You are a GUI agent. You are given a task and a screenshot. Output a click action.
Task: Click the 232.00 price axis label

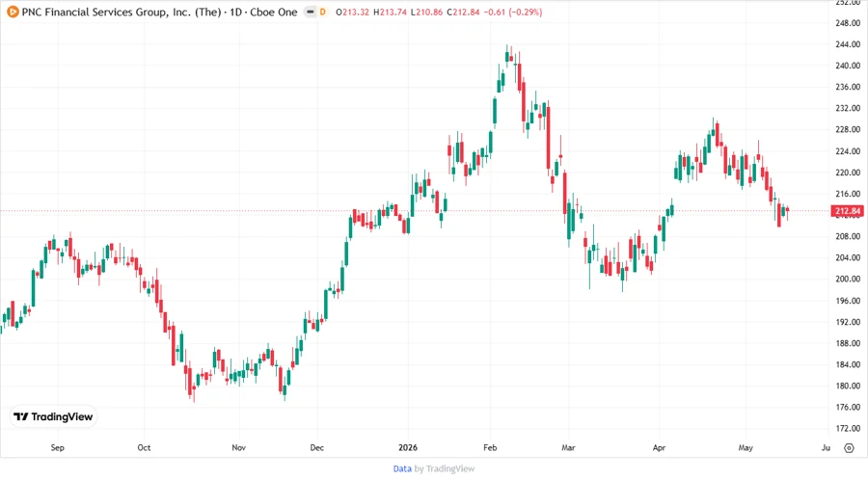pyautogui.click(x=848, y=108)
